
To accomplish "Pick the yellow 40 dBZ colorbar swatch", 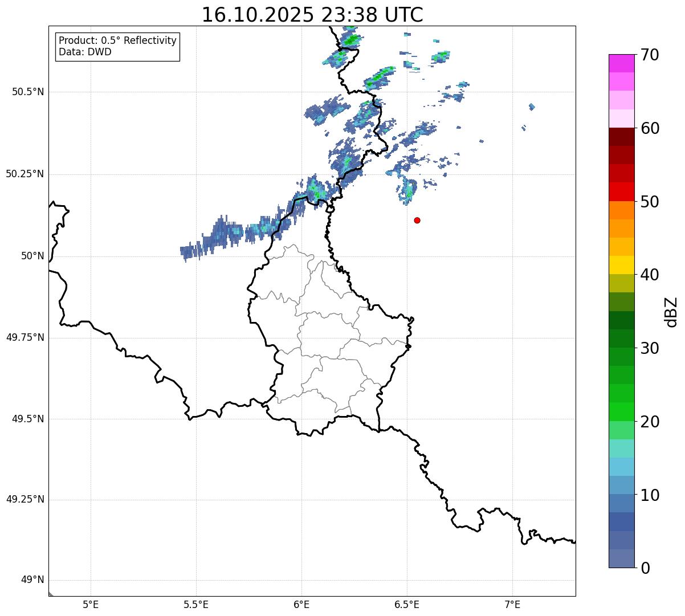I will point(621,265).
